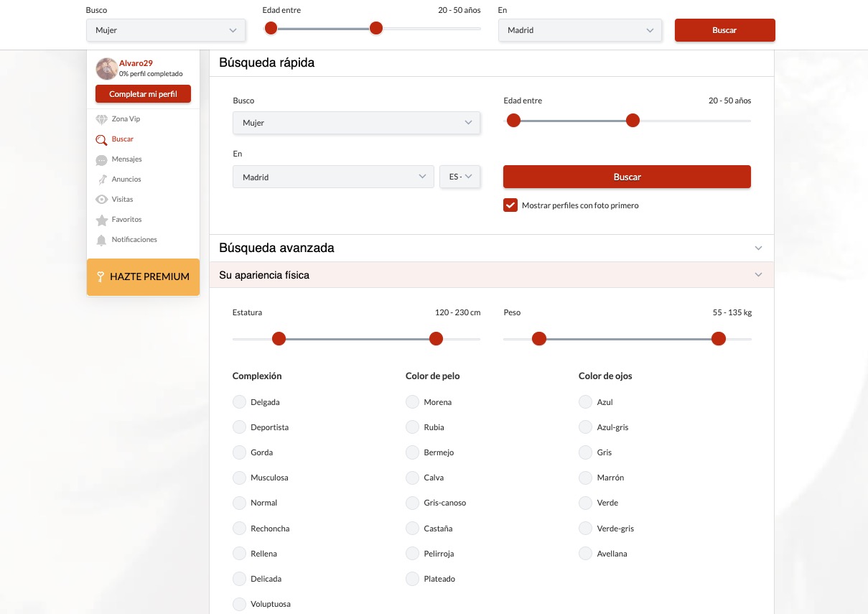This screenshot has height=614, width=868.
Task: Click Búsqueda rápida age maximum handle
Action: (x=633, y=121)
